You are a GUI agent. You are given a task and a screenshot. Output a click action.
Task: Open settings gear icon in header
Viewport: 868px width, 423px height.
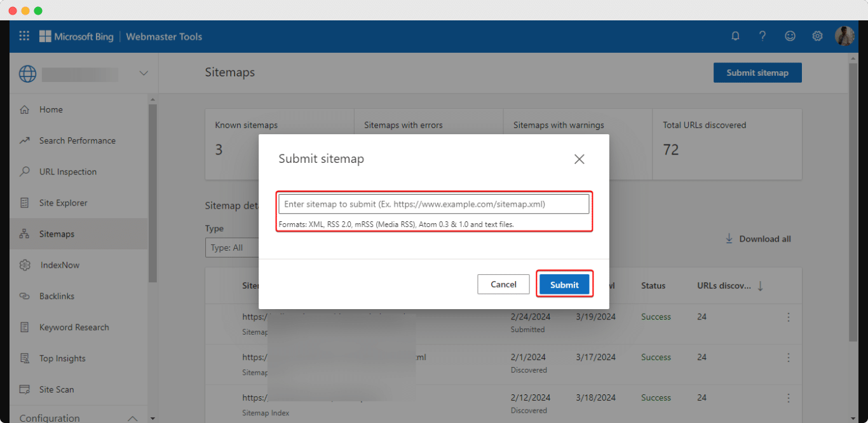817,36
